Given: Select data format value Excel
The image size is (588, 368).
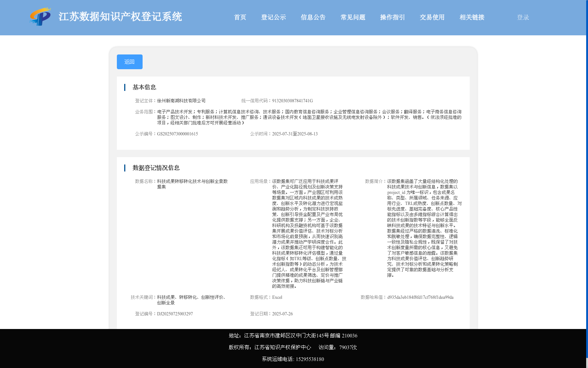Looking at the screenshot, I should tap(277, 297).
